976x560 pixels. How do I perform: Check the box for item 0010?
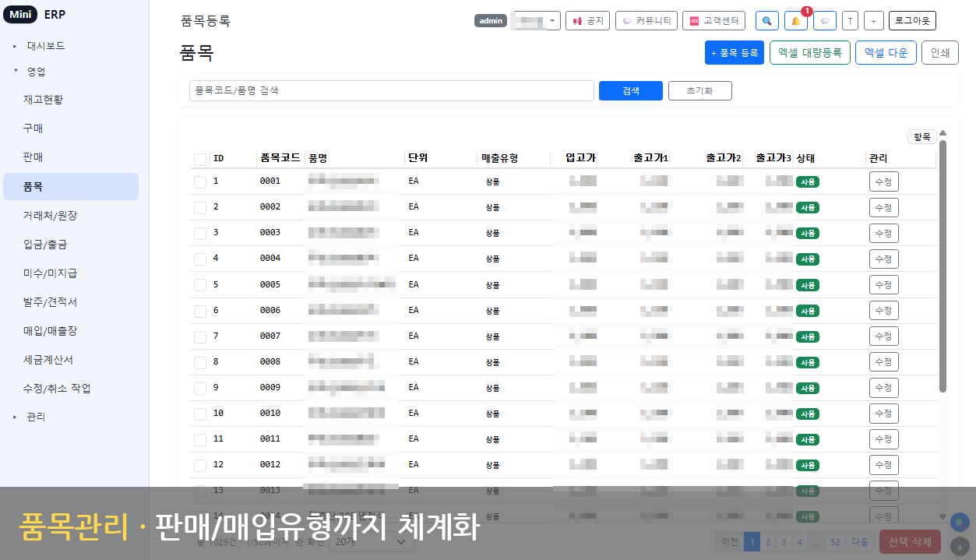pyautogui.click(x=200, y=414)
